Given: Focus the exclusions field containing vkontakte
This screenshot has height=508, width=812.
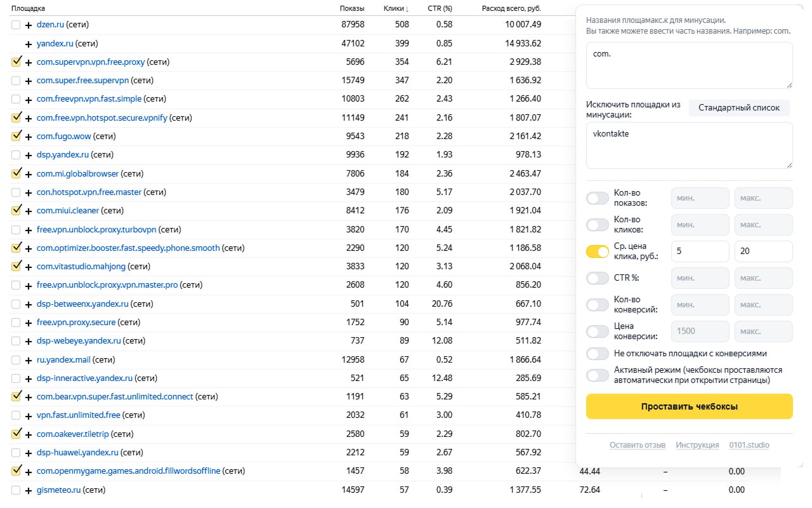Looking at the screenshot, I should [690, 145].
